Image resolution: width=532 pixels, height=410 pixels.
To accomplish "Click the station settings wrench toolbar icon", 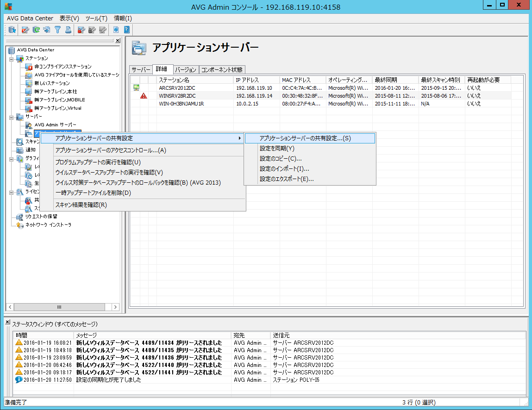I will pos(25,30).
